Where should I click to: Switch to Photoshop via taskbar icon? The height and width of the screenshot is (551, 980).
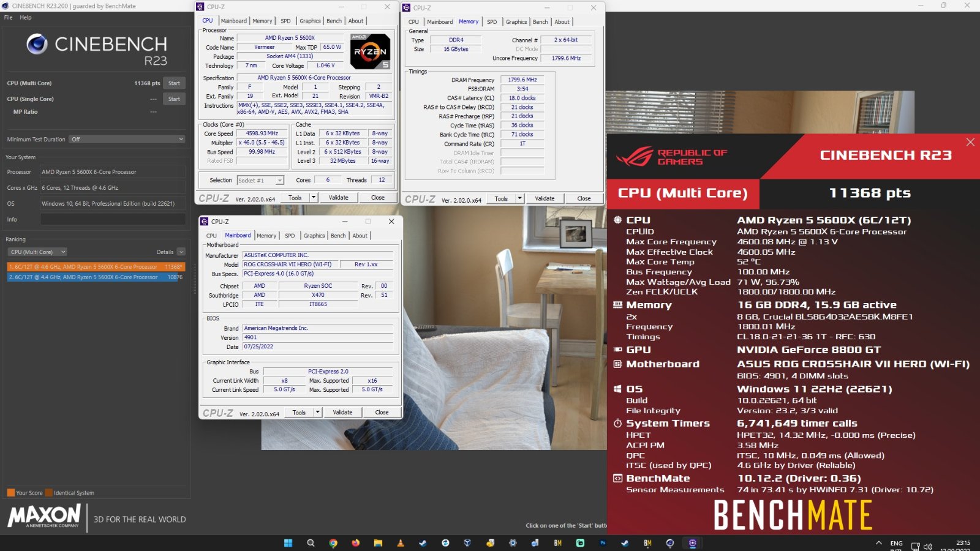coord(603,543)
